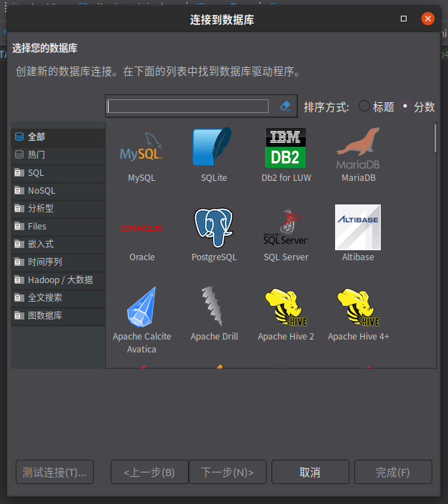Open the 时间序列 category
Screen dimensions: 448x504
point(58,262)
